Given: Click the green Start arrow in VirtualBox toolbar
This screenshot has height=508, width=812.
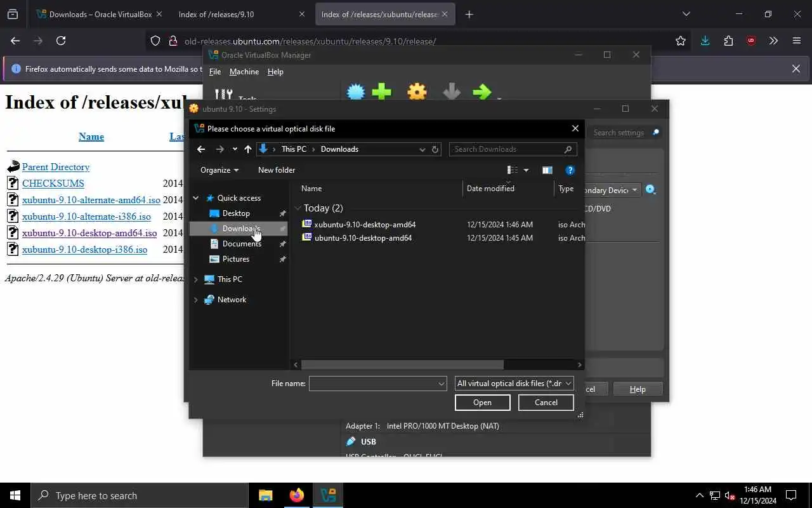Looking at the screenshot, I should tap(482, 93).
